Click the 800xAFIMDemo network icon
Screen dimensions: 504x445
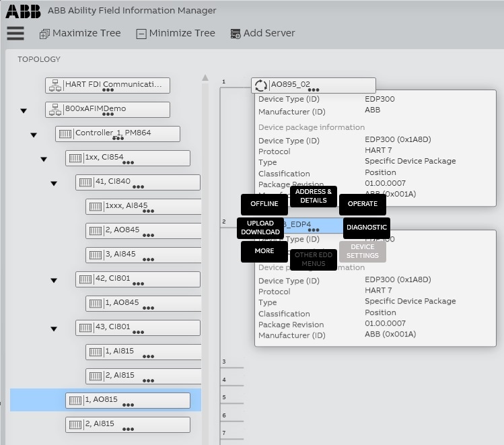[x=55, y=110]
